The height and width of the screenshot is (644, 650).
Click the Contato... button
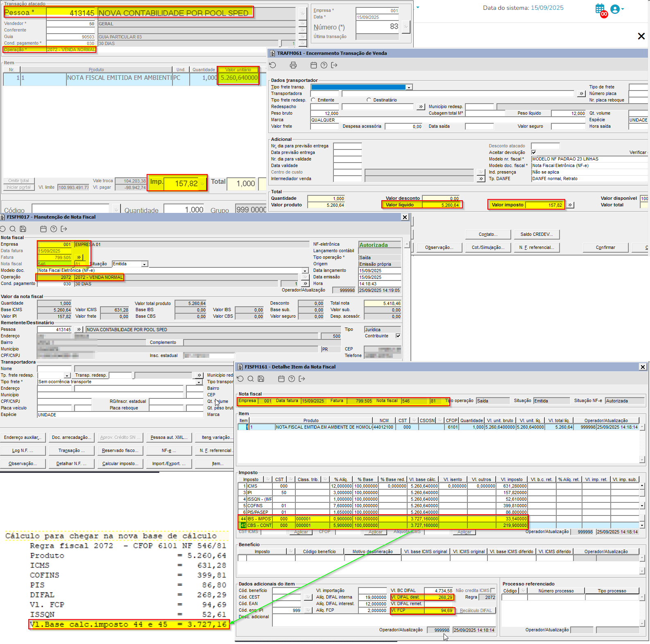coord(488,234)
